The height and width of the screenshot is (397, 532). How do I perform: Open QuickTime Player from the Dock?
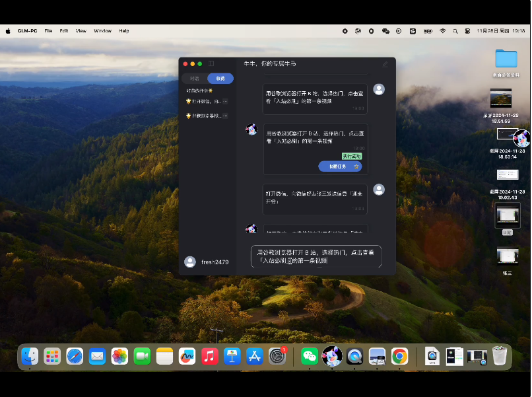[x=354, y=356]
